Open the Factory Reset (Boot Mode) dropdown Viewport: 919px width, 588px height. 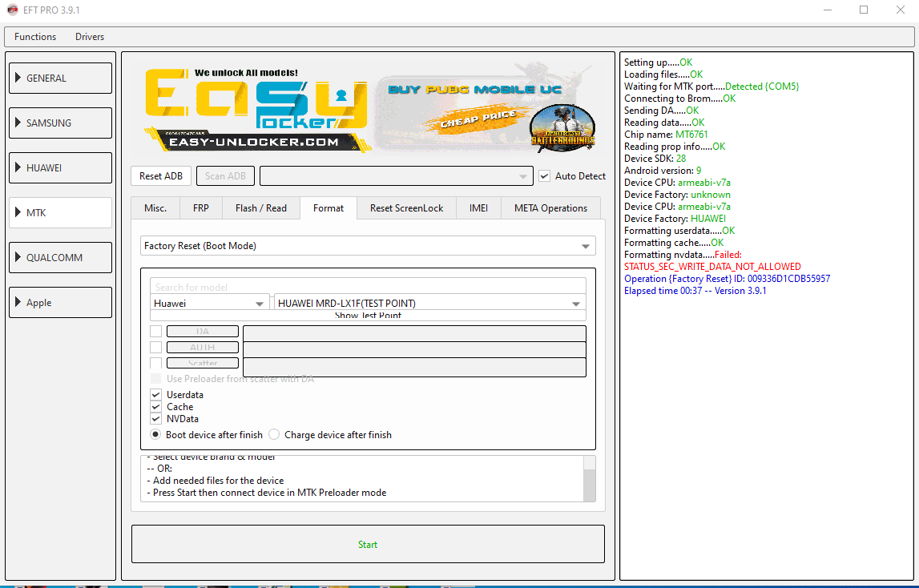pos(368,246)
